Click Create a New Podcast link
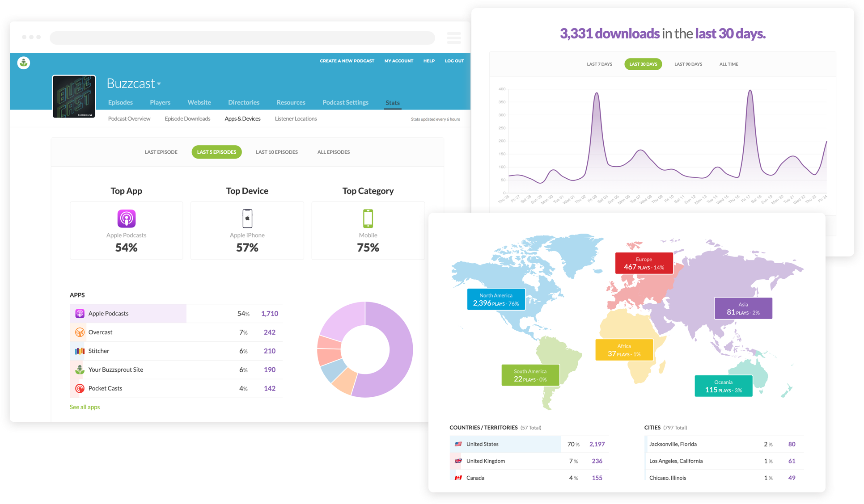Screen dimensions: 864x504 [x=347, y=61]
